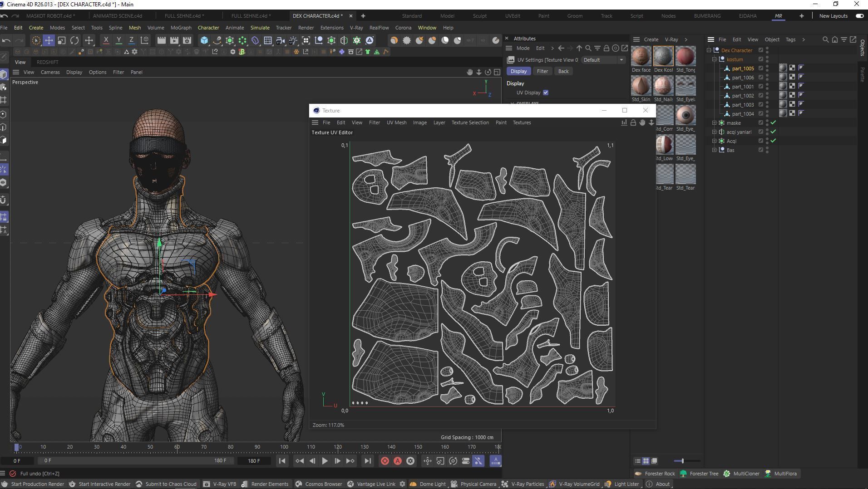Expand the Acqi tree node
The width and height of the screenshot is (868, 489).
point(714,141)
